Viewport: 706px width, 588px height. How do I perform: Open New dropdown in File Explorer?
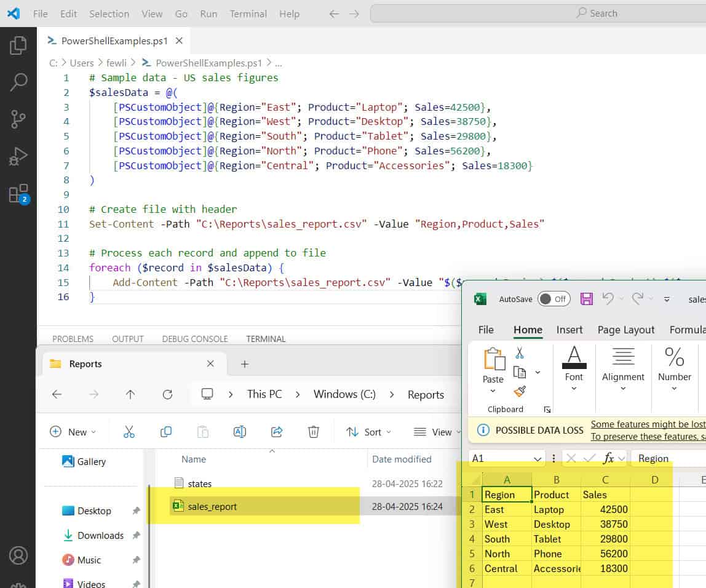[73, 432]
